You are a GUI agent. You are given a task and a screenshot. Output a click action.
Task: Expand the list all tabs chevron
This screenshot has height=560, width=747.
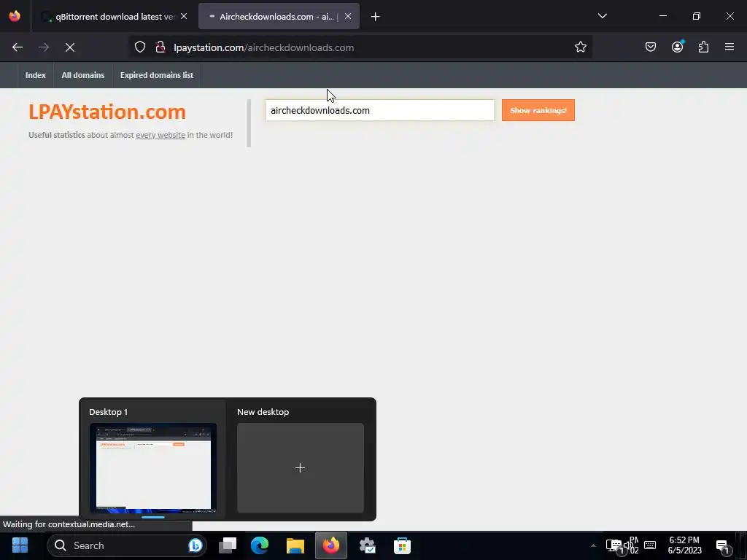click(x=602, y=16)
